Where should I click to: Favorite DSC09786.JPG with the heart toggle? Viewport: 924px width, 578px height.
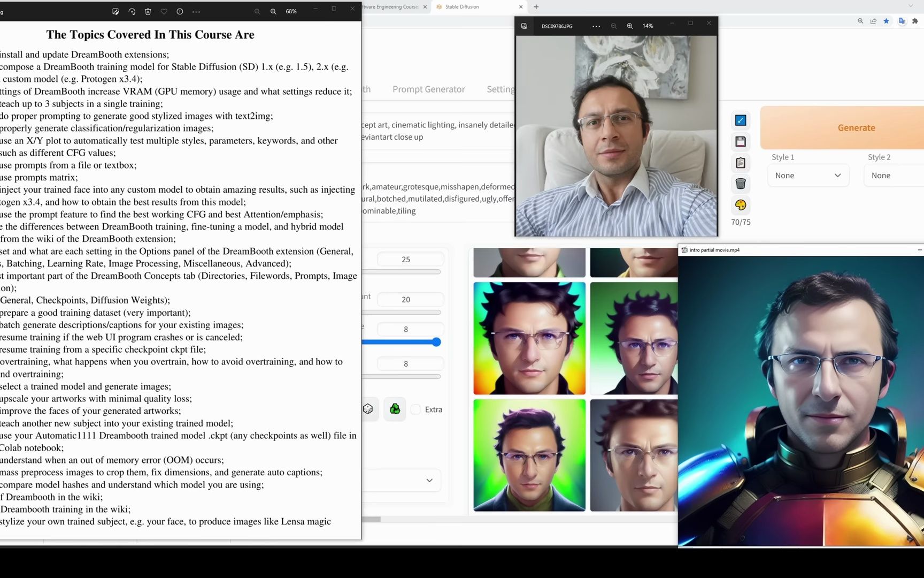click(x=164, y=11)
